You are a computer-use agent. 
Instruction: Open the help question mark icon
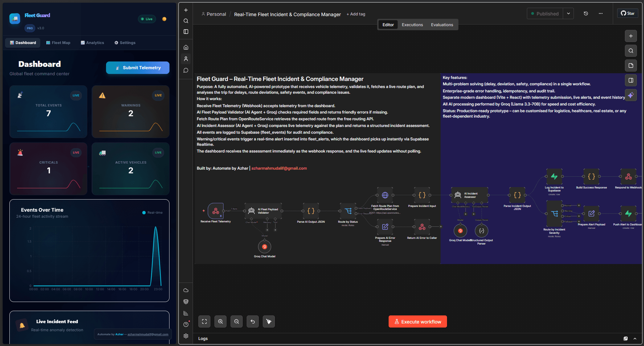coord(186,325)
